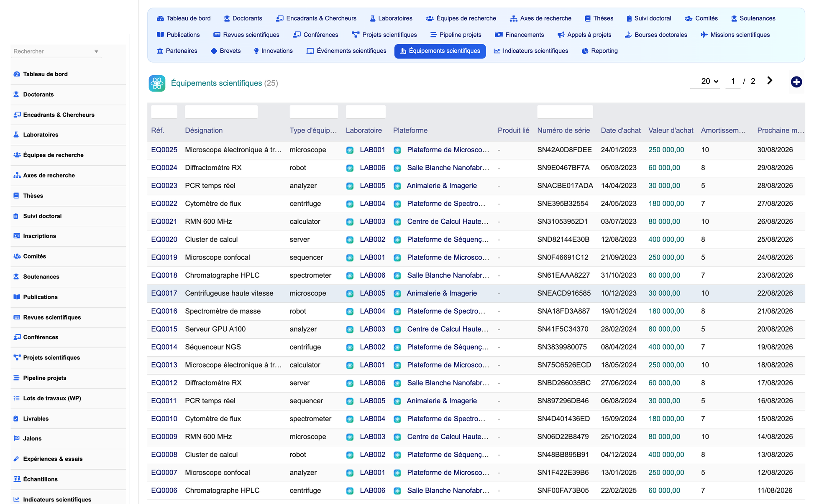Click the Type d'équipement filter input field

(314, 112)
